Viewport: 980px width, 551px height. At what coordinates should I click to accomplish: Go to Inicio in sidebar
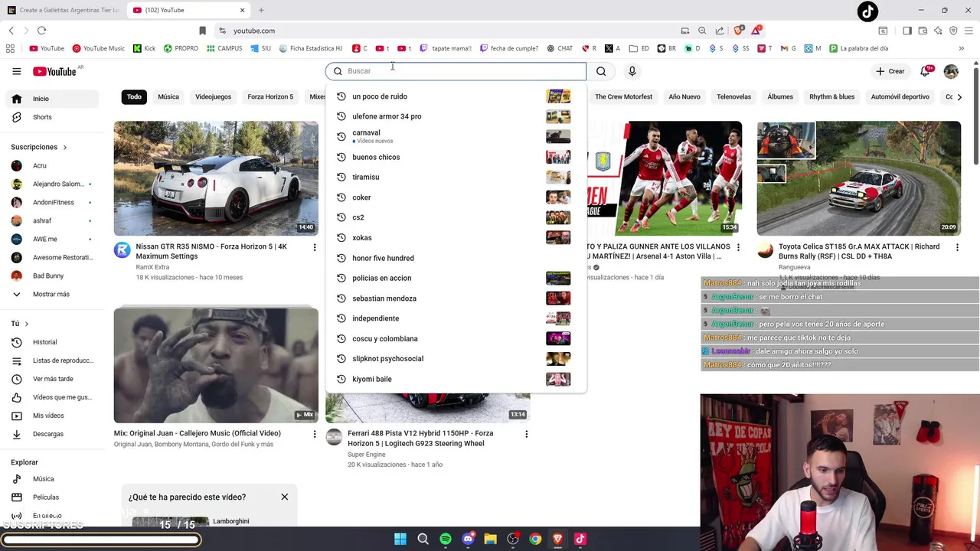tap(51, 99)
